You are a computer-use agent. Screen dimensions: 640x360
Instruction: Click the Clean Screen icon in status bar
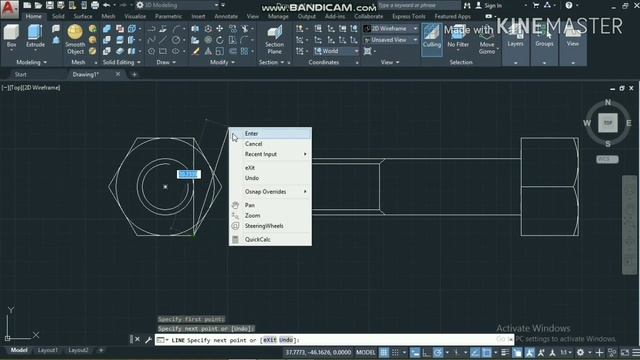pos(624,352)
